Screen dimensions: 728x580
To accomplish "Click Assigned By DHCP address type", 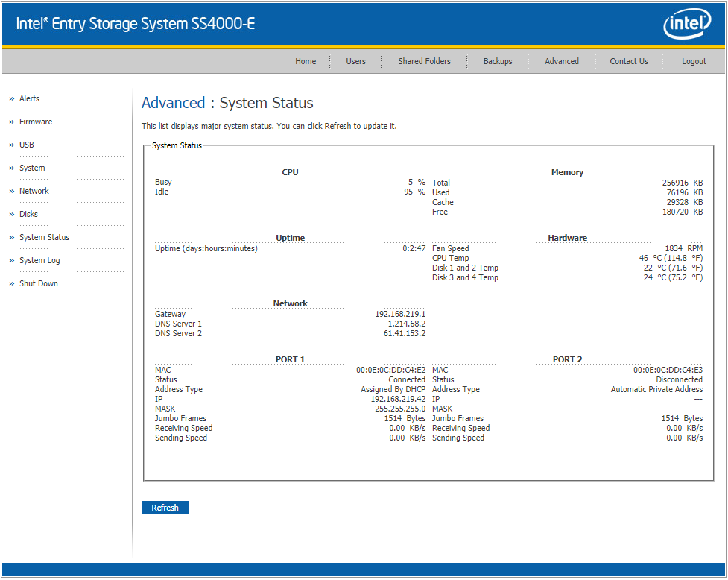I will tap(393, 390).
